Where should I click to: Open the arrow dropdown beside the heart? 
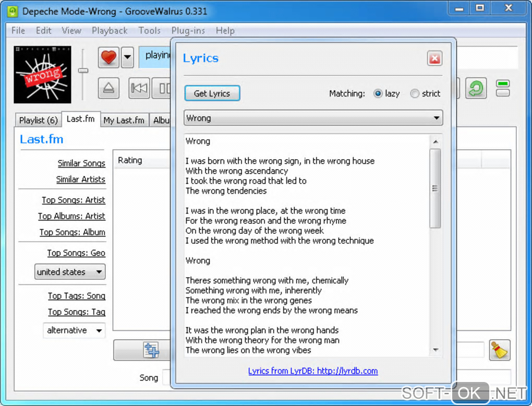click(x=127, y=57)
